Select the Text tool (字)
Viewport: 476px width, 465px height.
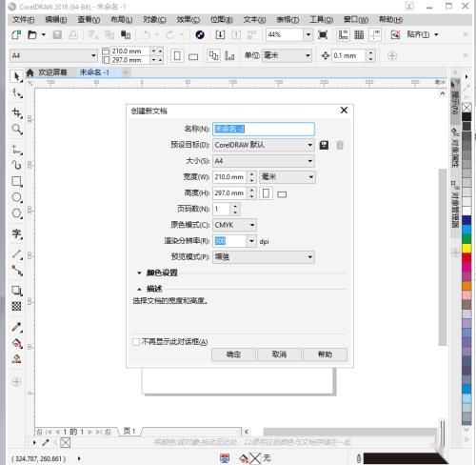click(x=16, y=233)
